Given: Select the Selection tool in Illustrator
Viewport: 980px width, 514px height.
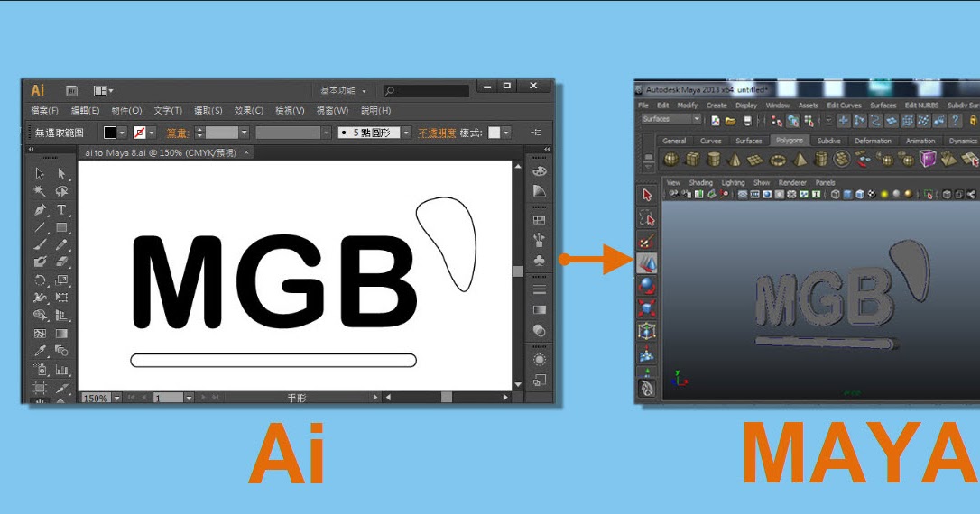Looking at the screenshot, I should [x=40, y=174].
